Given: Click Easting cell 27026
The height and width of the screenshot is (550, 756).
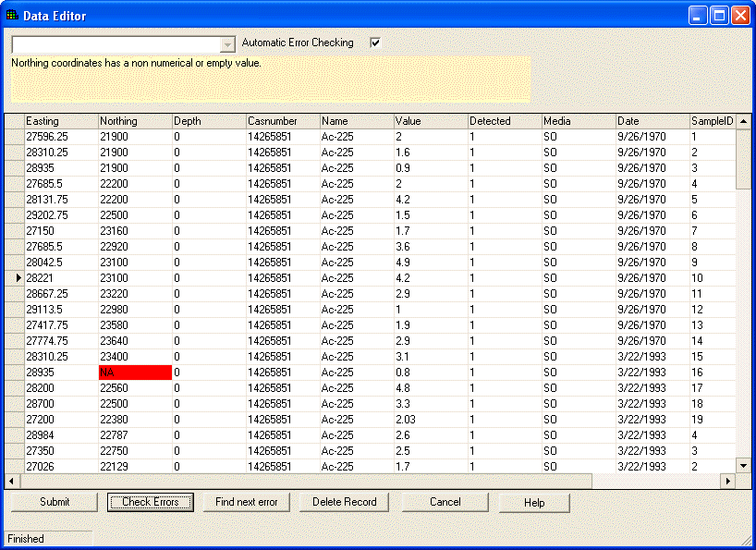Looking at the screenshot, I should point(61,467).
